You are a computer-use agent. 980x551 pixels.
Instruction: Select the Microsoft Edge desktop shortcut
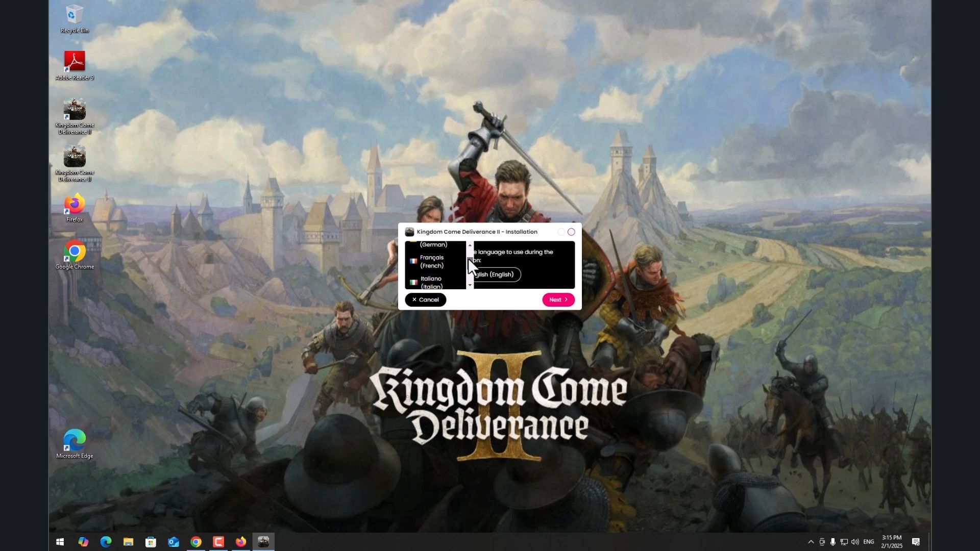[x=75, y=444]
